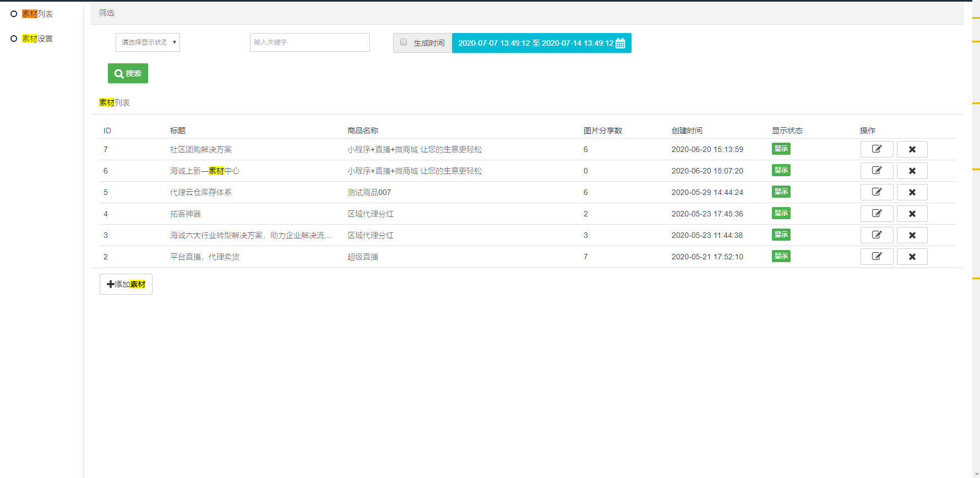
Task: Open product link 小程序+直播+微商城 in ID 6 row
Action: 415,171
